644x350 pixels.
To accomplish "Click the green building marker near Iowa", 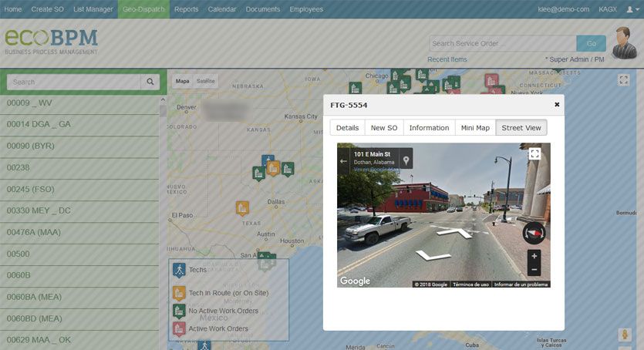I will click(356, 88).
